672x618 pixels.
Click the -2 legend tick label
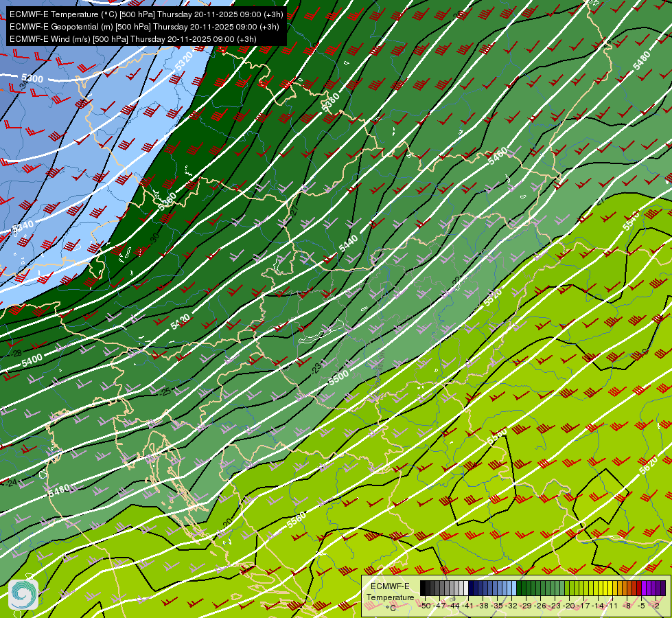[656, 606]
